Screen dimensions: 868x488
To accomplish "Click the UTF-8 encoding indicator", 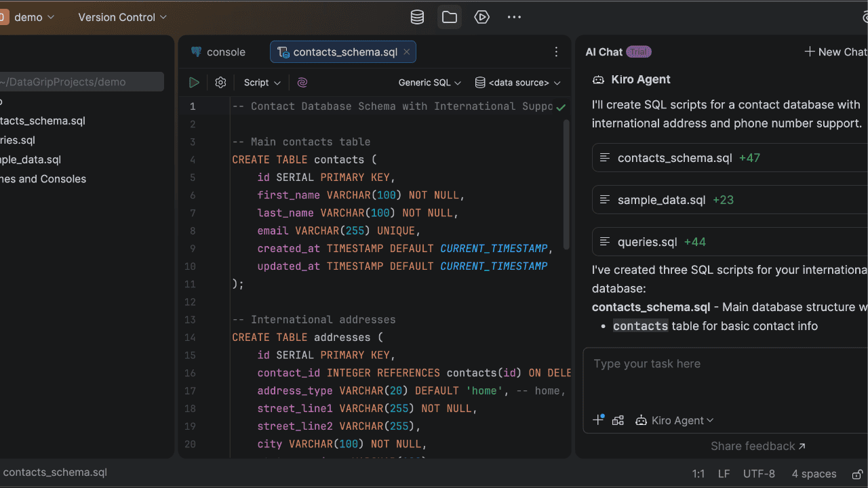I will [759, 474].
